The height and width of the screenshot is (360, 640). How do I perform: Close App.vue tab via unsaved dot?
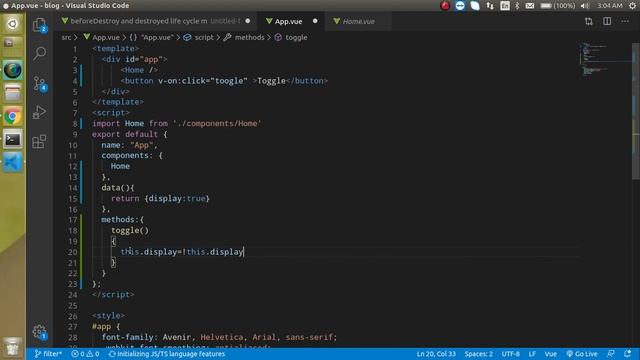(315, 21)
